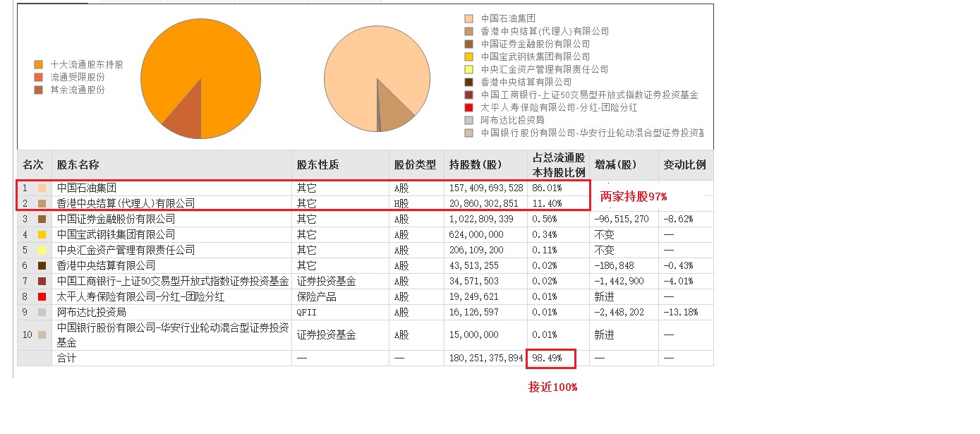Click the 股东名称 column header

click(171, 165)
